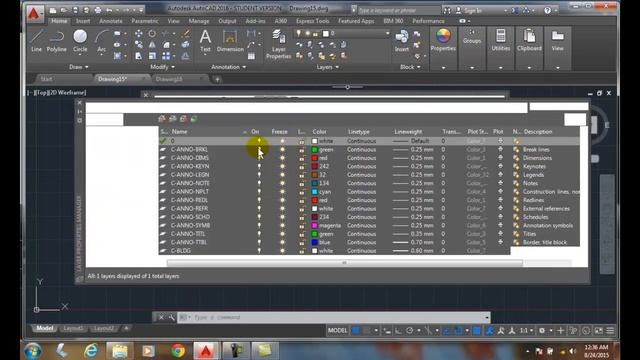This screenshot has width=640, height=360.
Task: Expand the Annotation panel dropdown
Action: coord(229,67)
